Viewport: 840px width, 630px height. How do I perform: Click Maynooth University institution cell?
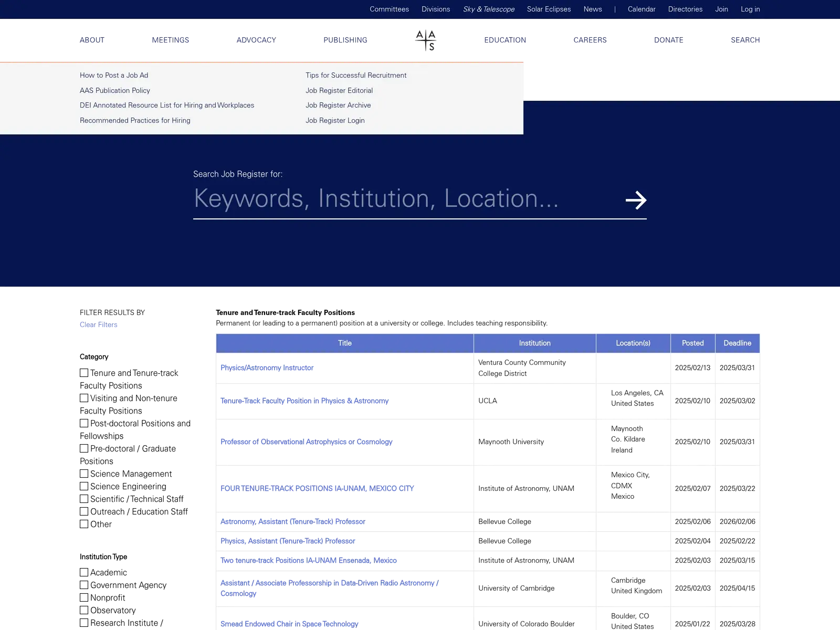(x=535, y=442)
